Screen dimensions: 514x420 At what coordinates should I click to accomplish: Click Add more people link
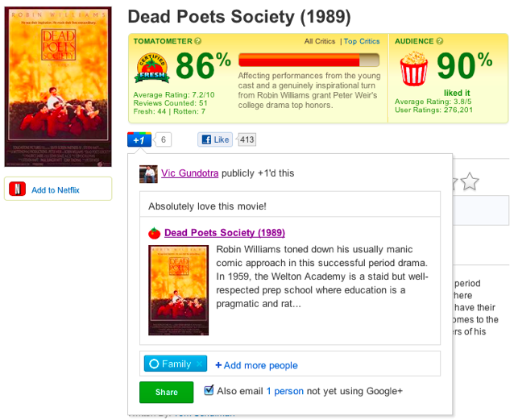pos(256,365)
